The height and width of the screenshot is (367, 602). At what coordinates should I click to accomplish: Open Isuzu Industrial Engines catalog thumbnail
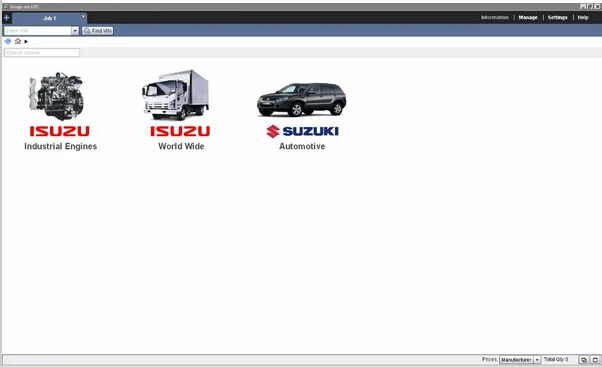(57, 96)
